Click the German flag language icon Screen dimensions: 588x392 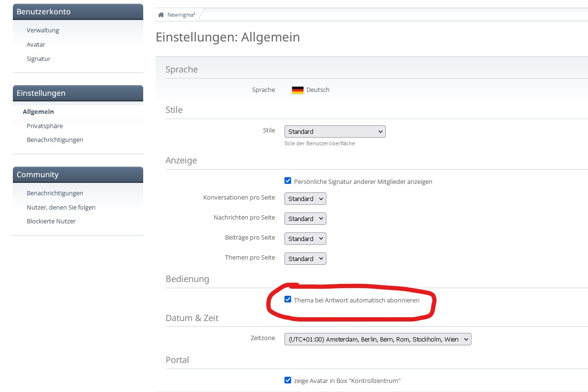298,90
